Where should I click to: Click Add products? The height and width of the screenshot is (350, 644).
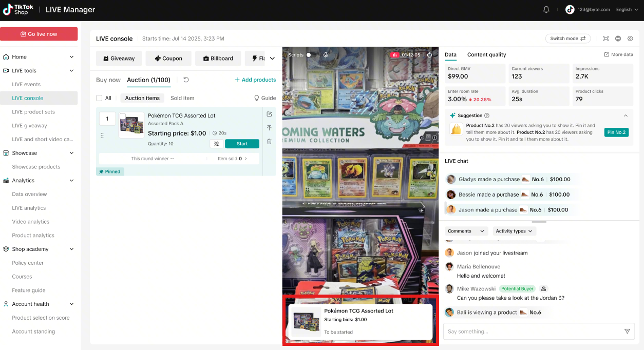255,80
